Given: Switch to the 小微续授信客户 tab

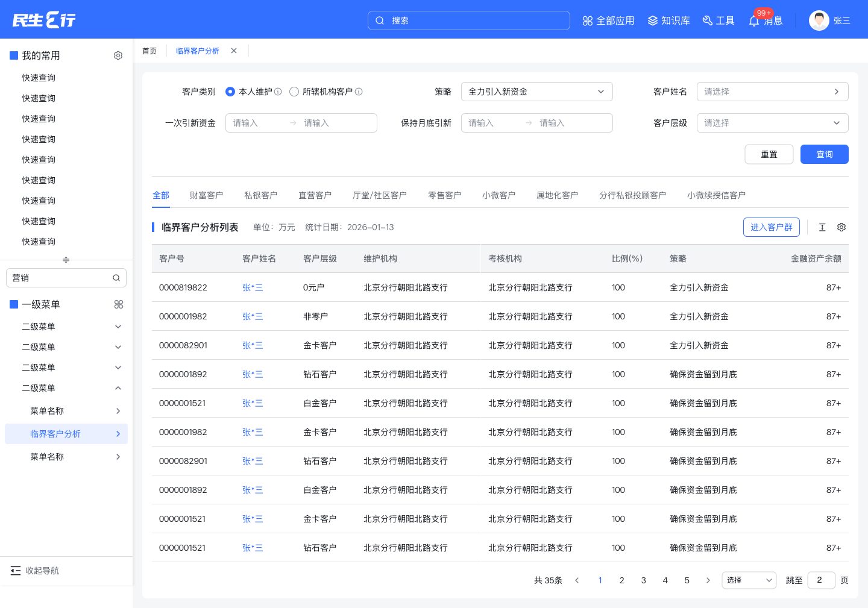Looking at the screenshot, I should (x=716, y=195).
